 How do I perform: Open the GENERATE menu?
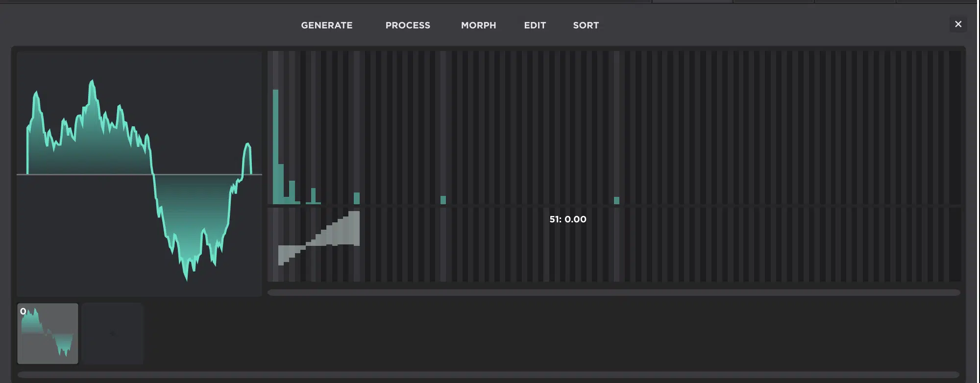click(x=326, y=25)
